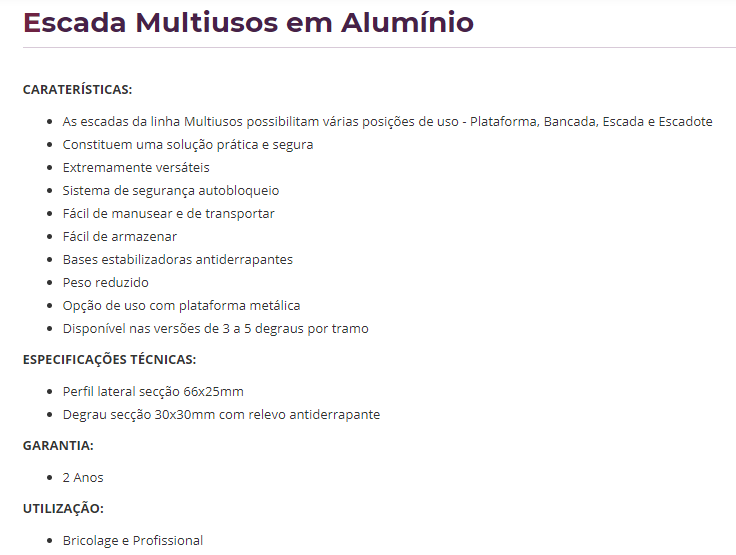Click the "GARANTIA:" section label

58,445
